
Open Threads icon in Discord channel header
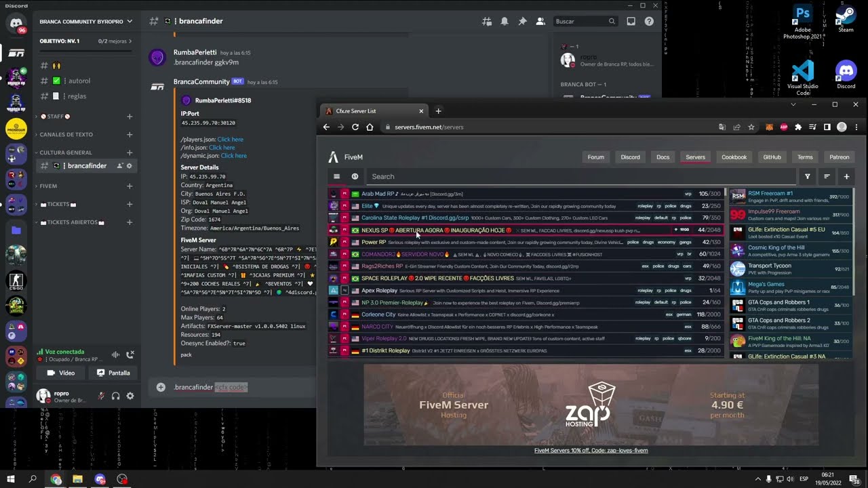coord(487,21)
